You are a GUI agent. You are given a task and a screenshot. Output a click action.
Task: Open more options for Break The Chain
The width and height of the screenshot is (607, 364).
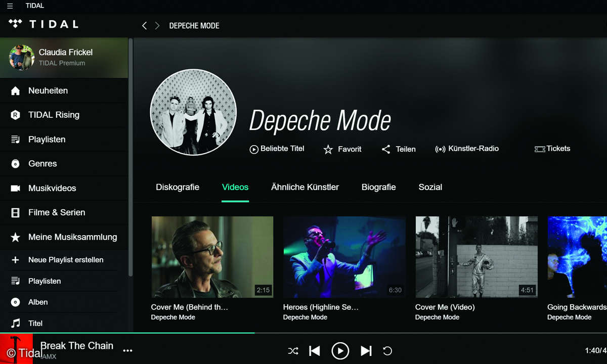[127, 350]
